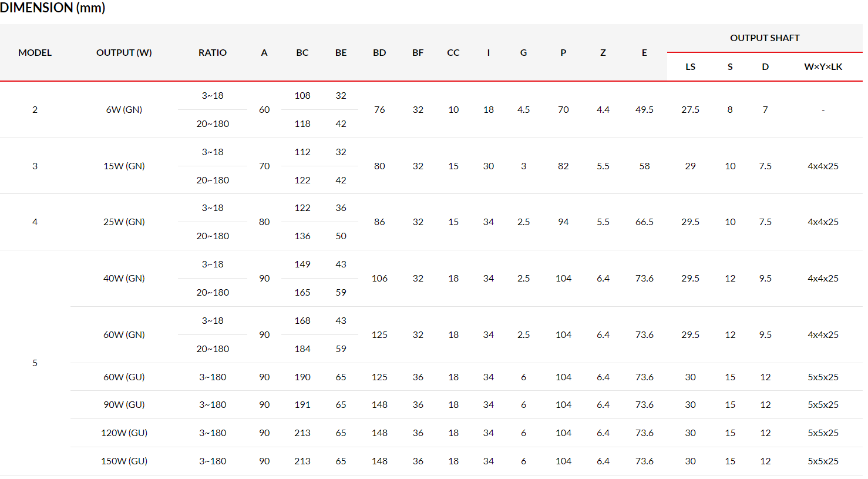Select 3~180 ratio in 150W (GU) row
The width and height of the screenshot is (868, 479).
click(x=213, y=461)
